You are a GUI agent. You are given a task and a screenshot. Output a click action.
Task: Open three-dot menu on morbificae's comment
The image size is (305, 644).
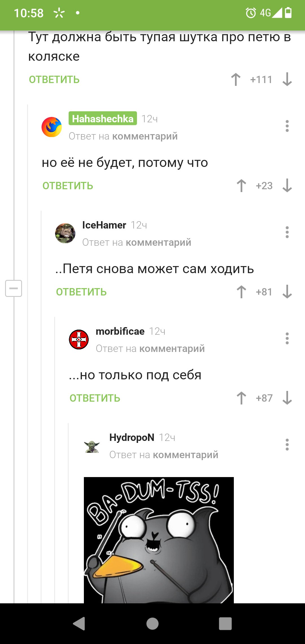coord(287,338)
